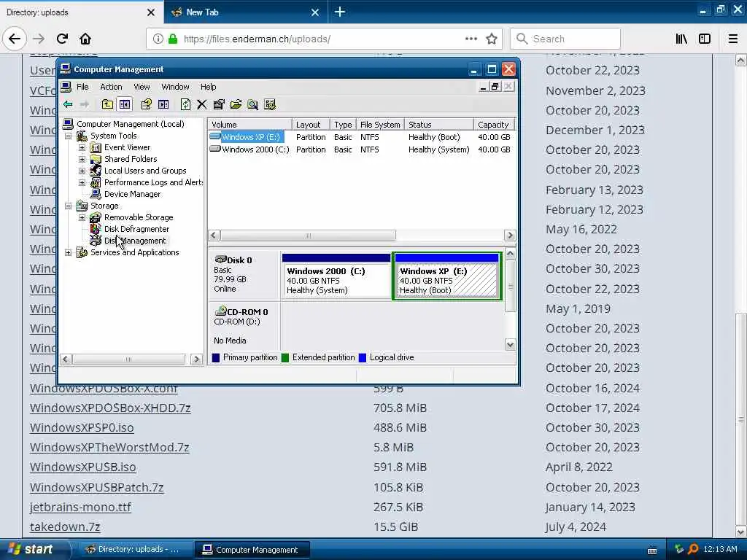
Task: Open the Firefox hamburger menu
Action: pyautogui.click(x=733, y=39)
